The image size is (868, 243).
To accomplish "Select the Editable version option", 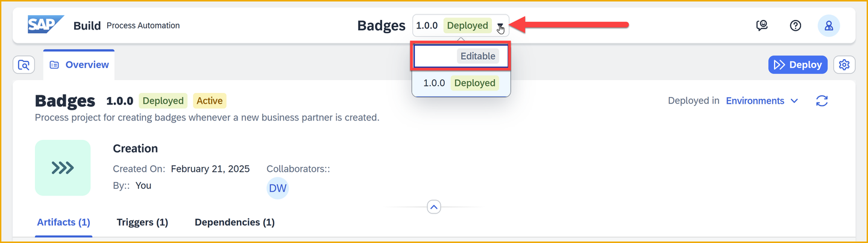I will (x=461, y=56).
